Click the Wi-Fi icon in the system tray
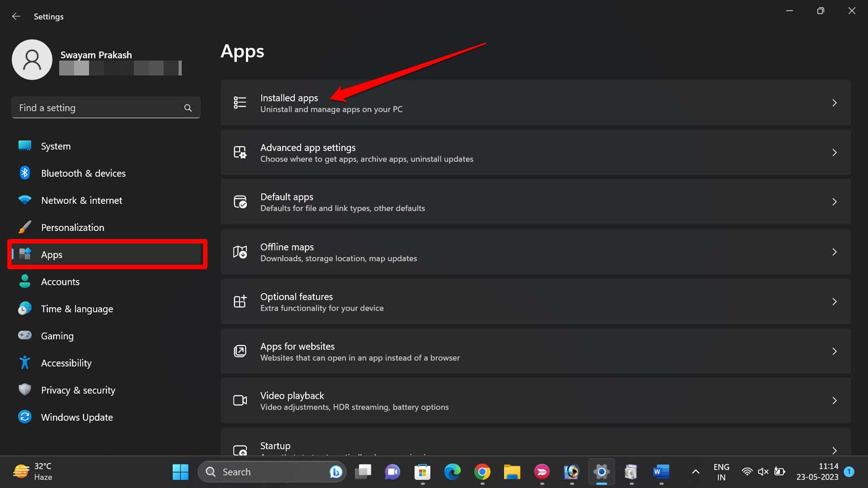 [747, 472]
